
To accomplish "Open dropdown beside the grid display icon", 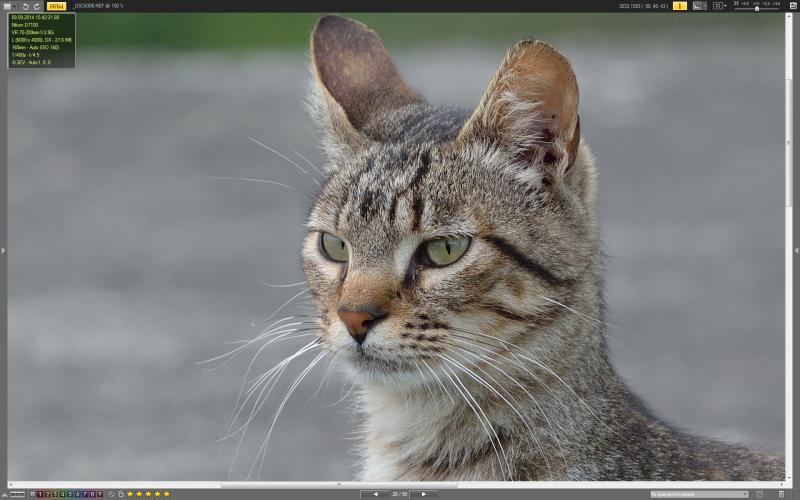I will [726, 6].
